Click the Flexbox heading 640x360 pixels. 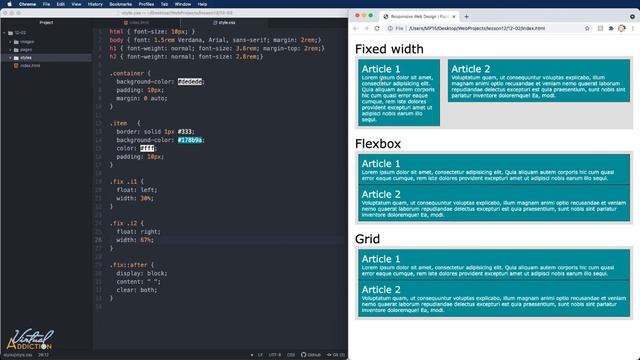(378, 144)
